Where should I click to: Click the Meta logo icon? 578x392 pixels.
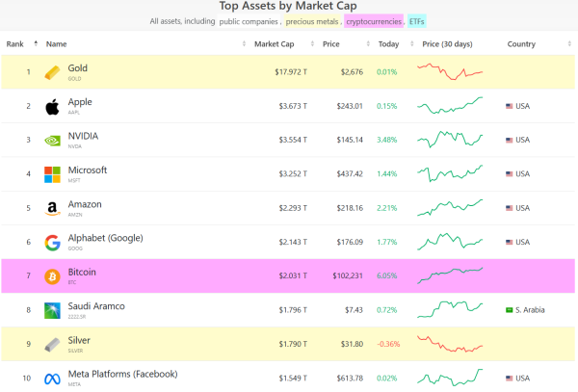point(52,379)
